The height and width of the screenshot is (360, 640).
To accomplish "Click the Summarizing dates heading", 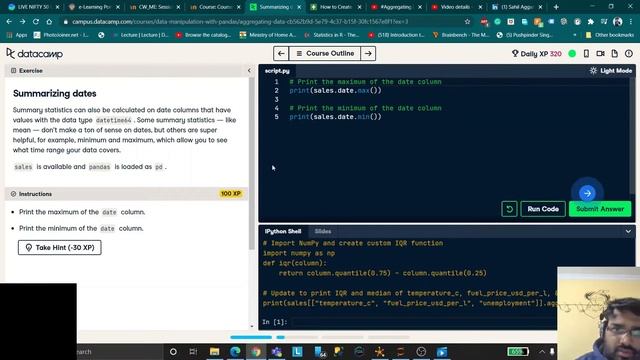I will (55, 93).
